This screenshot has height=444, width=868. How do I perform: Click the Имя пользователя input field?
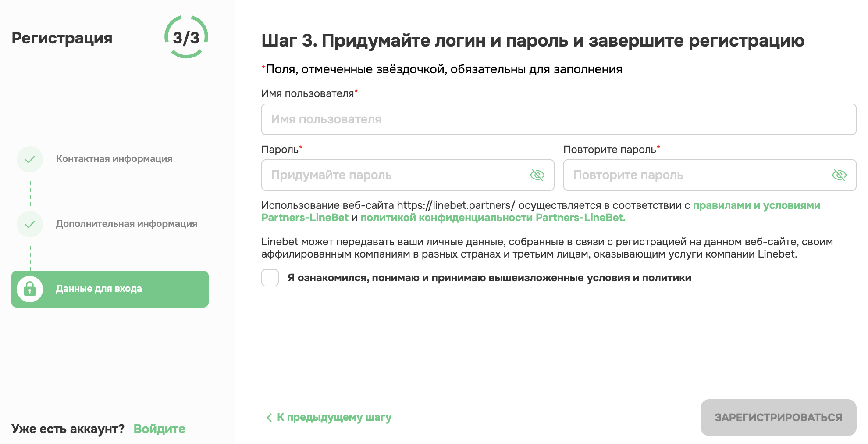[559, 119]
